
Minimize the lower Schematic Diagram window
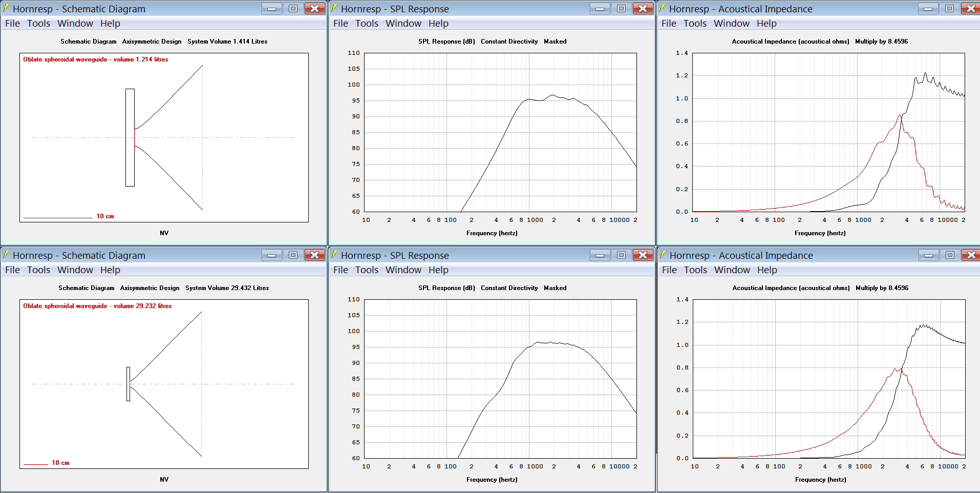point(271,255)
